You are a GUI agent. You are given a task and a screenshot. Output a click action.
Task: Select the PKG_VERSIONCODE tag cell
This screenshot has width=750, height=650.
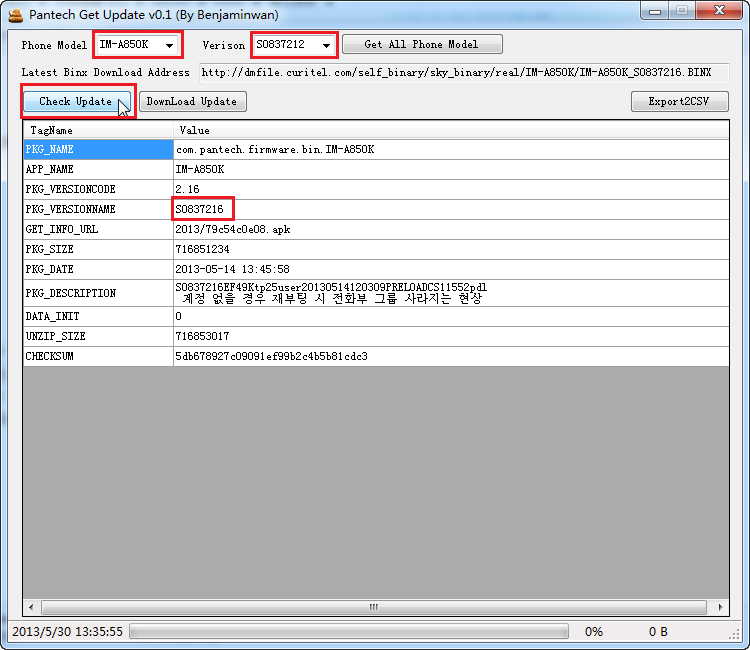tap(98, 189)
